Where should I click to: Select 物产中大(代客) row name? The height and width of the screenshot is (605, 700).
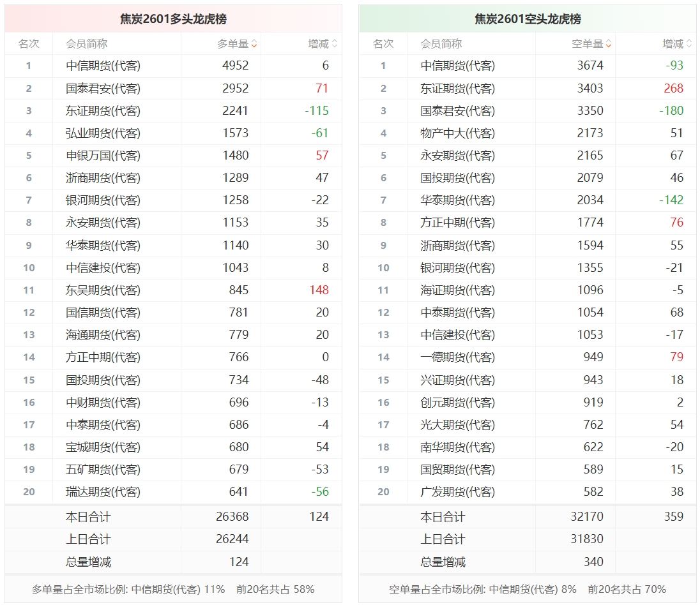pos(457,133)
